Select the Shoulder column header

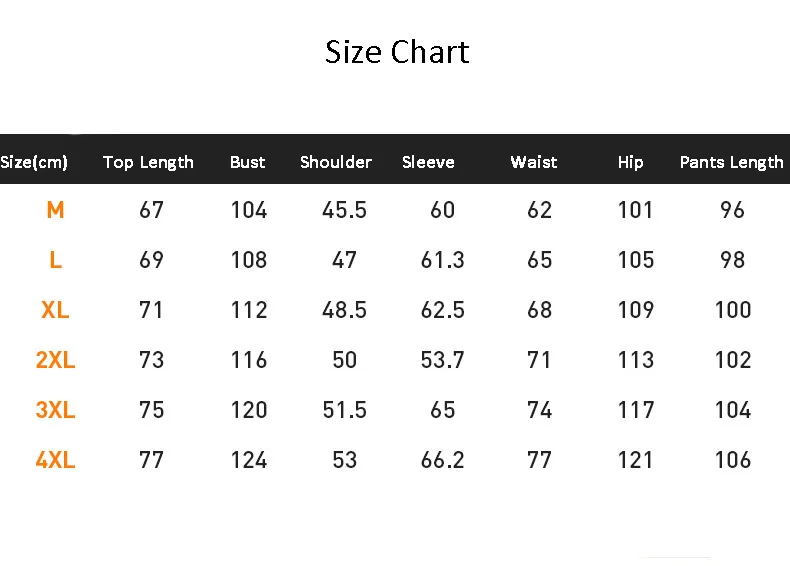pyautogui.click(x=336, y=162)
